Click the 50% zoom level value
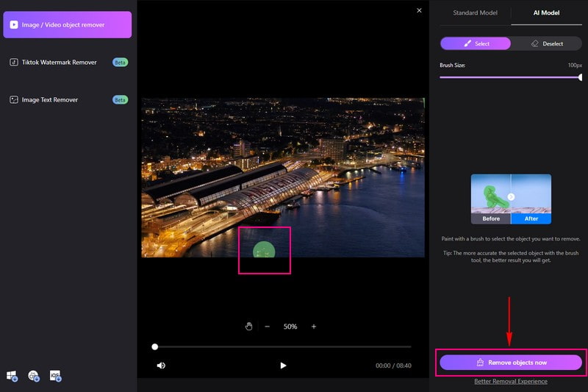 coord(290,327)
